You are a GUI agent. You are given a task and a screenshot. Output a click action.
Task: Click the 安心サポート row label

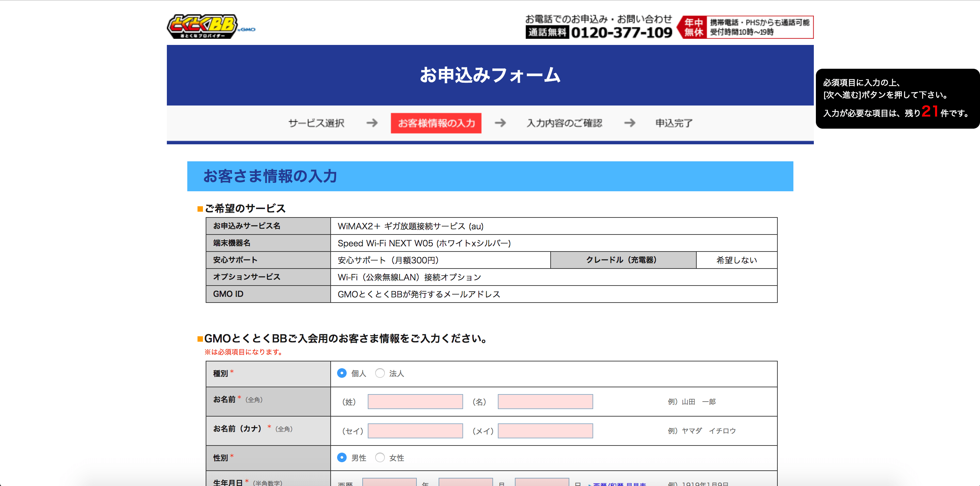[235, 260]
